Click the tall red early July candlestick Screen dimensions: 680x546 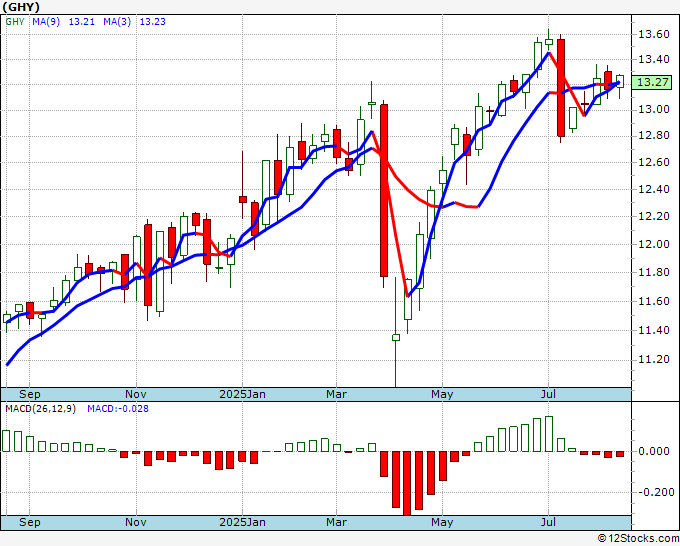(561, 88)
